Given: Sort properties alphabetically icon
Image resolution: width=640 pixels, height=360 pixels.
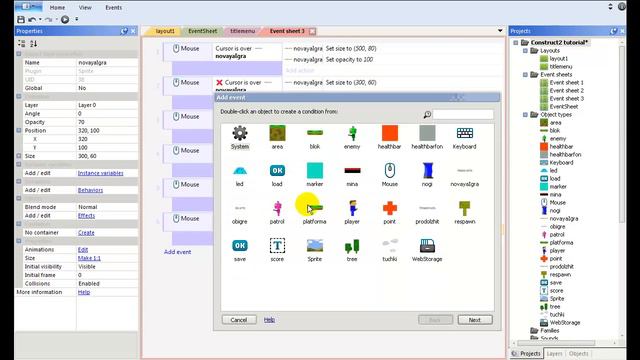Looking at the screenshot, I should tap(33, 43).
